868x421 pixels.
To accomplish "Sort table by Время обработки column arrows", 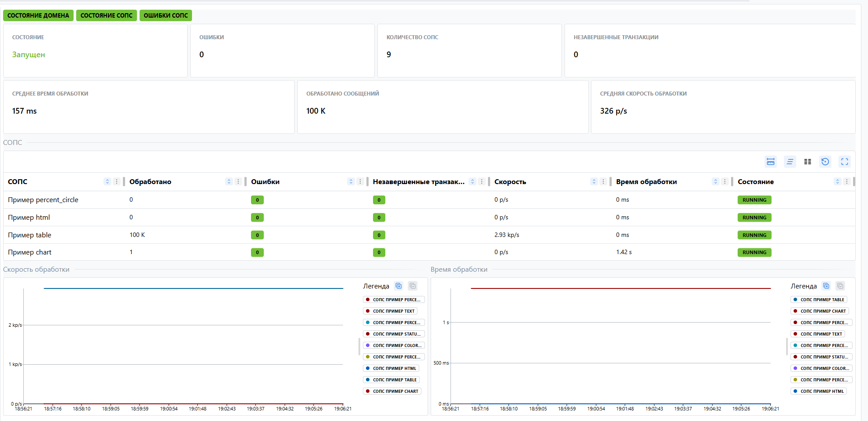I will pos(716,181).
